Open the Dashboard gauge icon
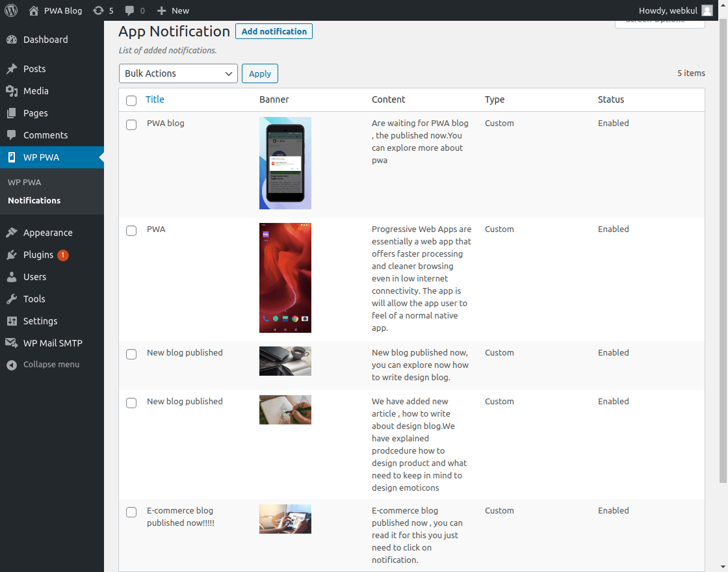The height and width of the screenshot is (572, 728). tap(12, 40)
